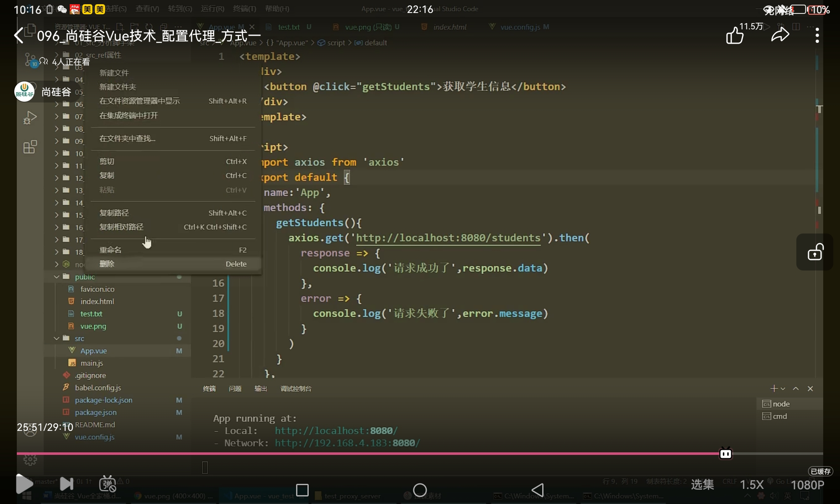
Task: Open main.js in the file tree
Action: 92,363
